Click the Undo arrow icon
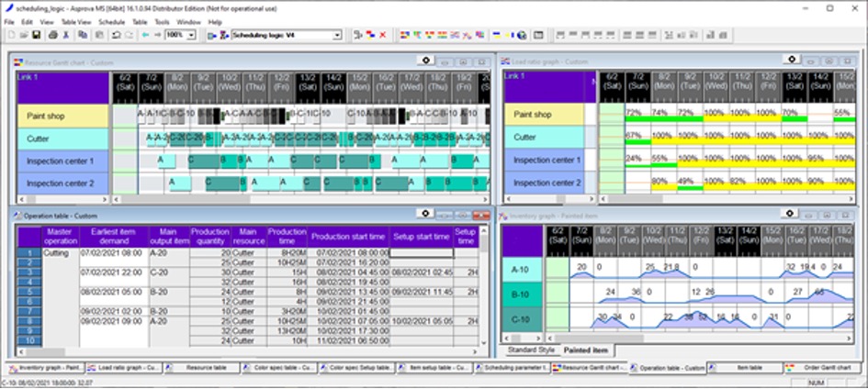 (115, 35)
